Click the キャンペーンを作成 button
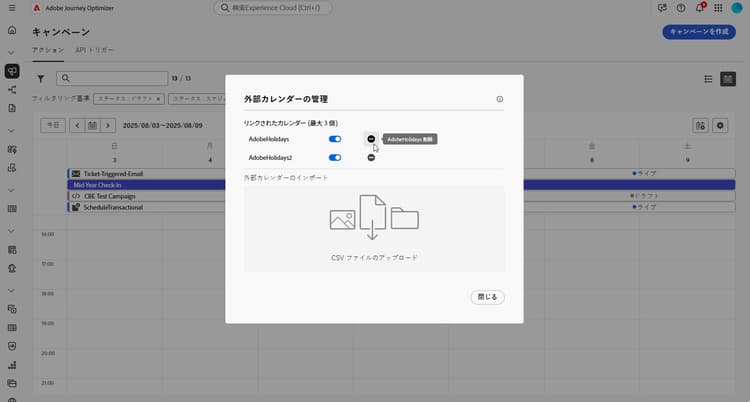 (x=699, y=32)
